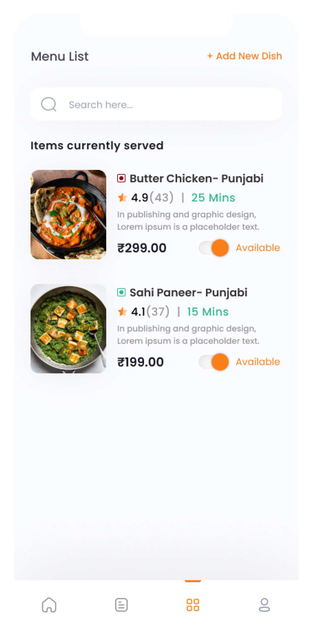Click the search magnifier icon

tap(49, 104)
